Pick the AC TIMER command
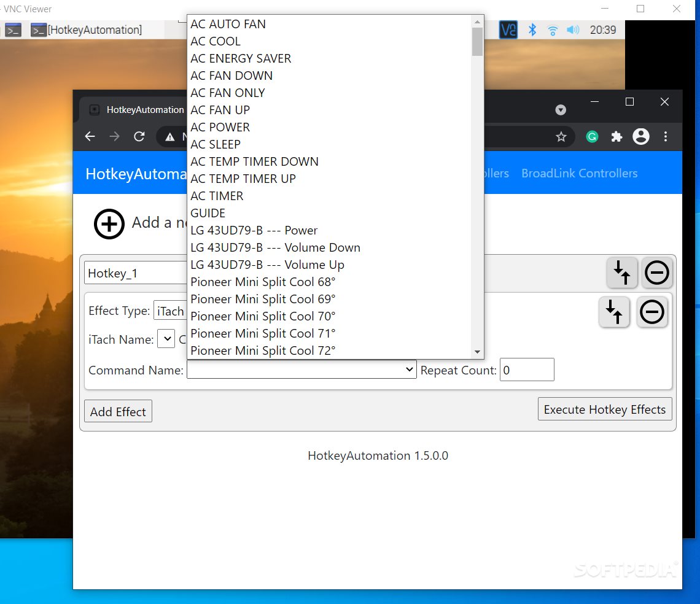 [329, 196]
